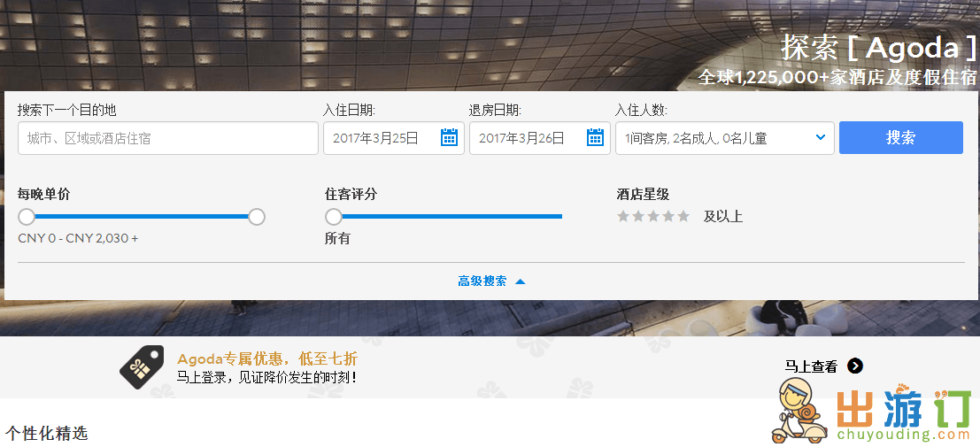
Task: Click the 所有 label under 住客评分
Action: coord(337,238)
